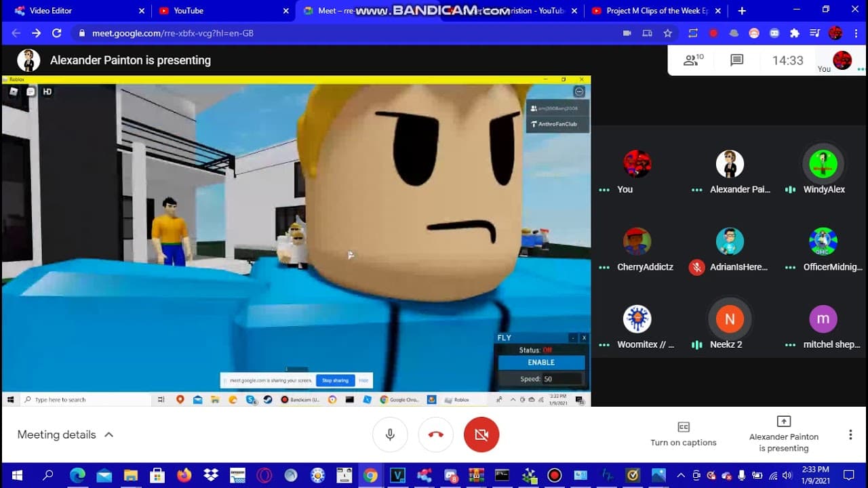Screen dimensions: 868x488
Task: Go back in Chrome
Action: [16, 33]
